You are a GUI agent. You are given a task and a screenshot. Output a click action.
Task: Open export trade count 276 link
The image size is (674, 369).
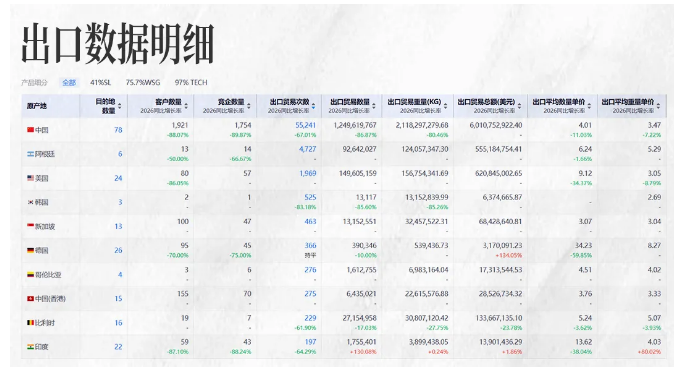tap(310, 270)
